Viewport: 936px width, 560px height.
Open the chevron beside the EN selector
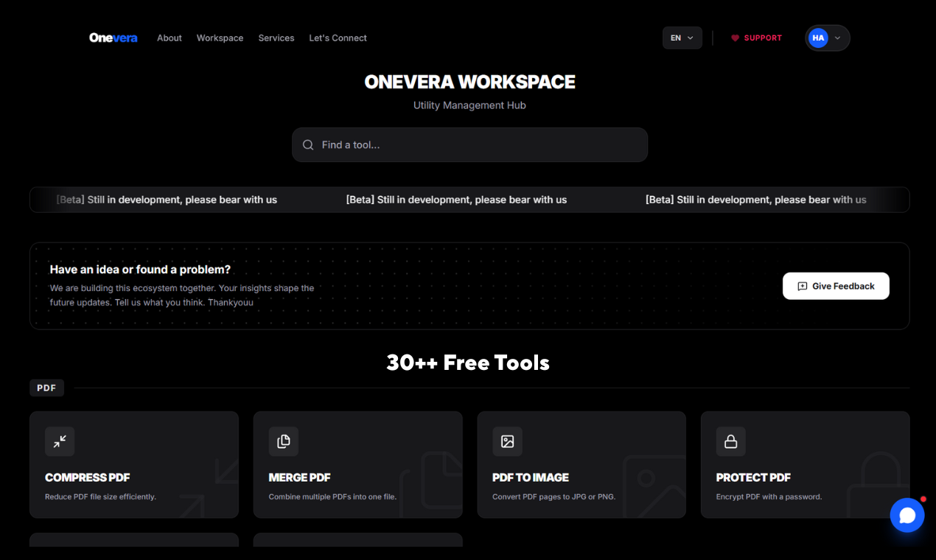[x=691, y=38]
